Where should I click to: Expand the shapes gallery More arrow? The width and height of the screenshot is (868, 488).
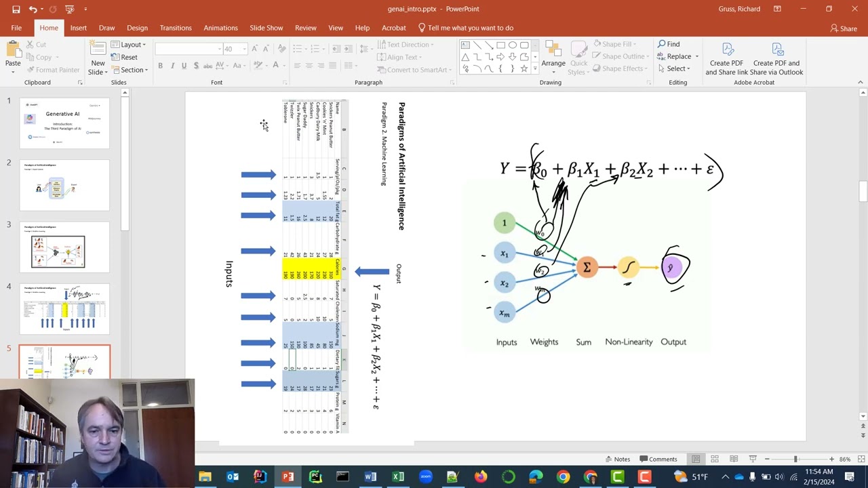tap(535, 69)
